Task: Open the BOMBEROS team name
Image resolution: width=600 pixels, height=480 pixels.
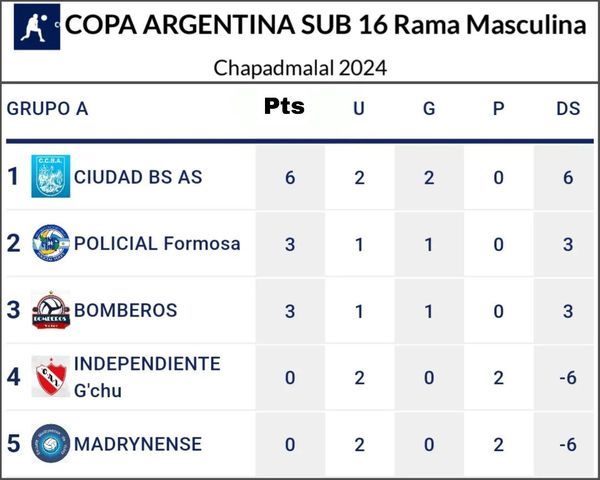Action: click(125, 310)
